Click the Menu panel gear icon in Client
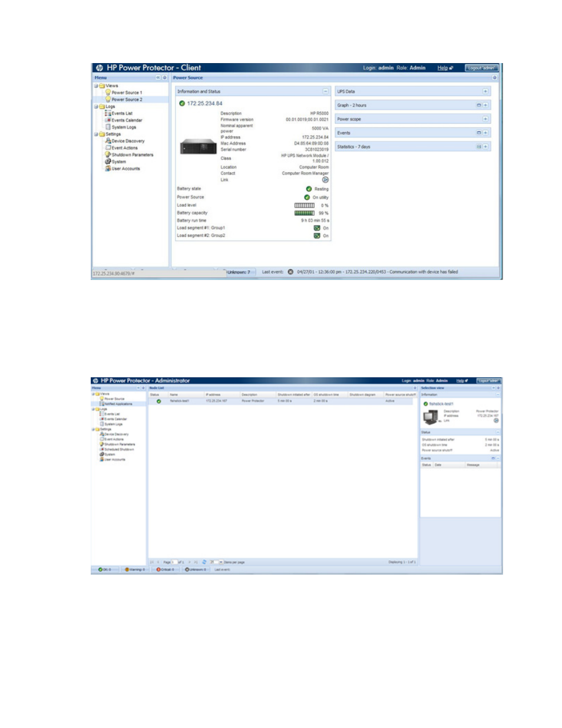Screen dimensions: 562x728 pyautogui.click(x=164, y=78)
